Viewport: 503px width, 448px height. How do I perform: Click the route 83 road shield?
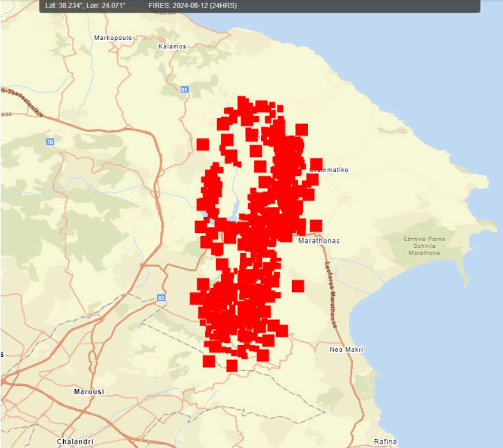pyautogui.click(x=161, y=298)
